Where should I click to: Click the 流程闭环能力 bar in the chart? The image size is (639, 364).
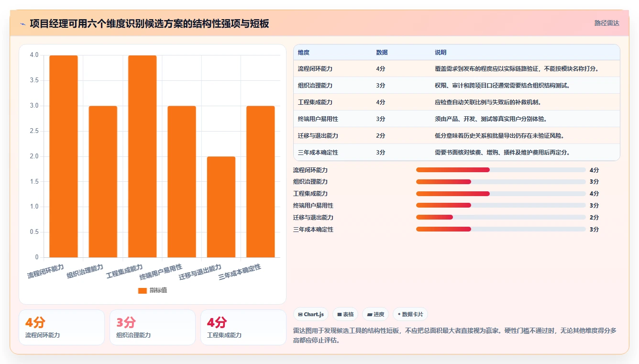64,156
